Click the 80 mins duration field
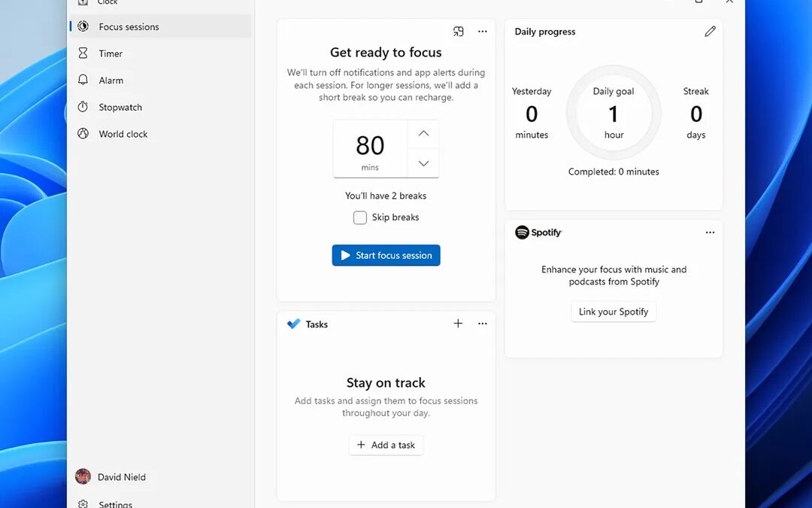 coord(370,148)
